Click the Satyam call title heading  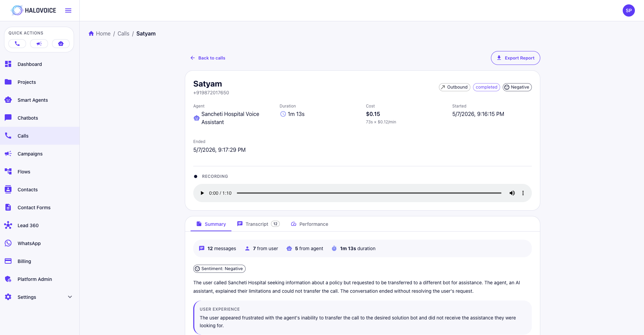click(x=207, y=84)
